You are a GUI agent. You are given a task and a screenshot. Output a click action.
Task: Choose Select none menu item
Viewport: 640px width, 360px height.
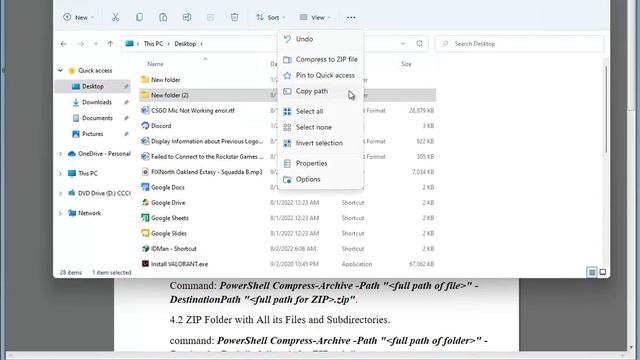click(320, 127)
